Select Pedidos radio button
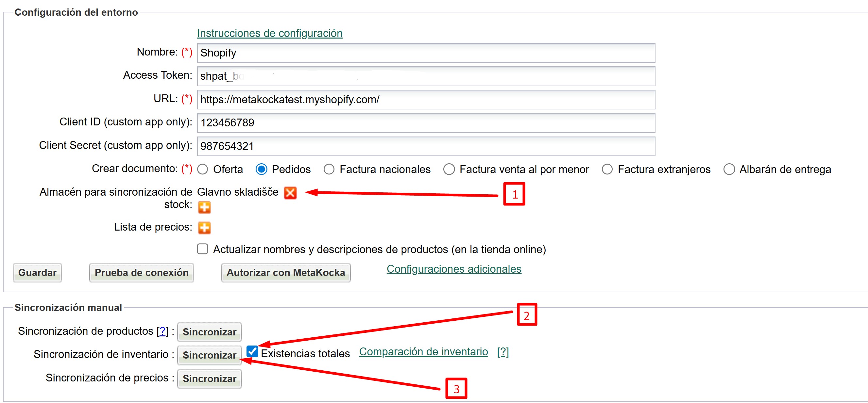868x403 pixels. 261,169
